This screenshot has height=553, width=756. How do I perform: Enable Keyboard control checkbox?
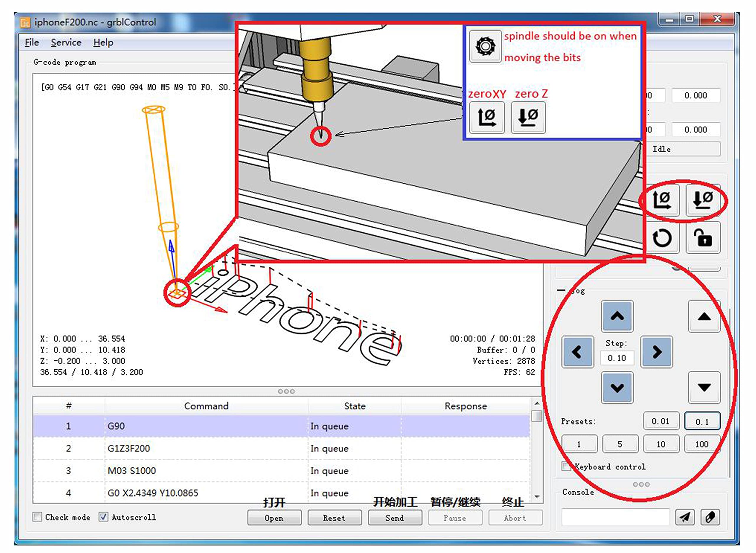(566, 466)
